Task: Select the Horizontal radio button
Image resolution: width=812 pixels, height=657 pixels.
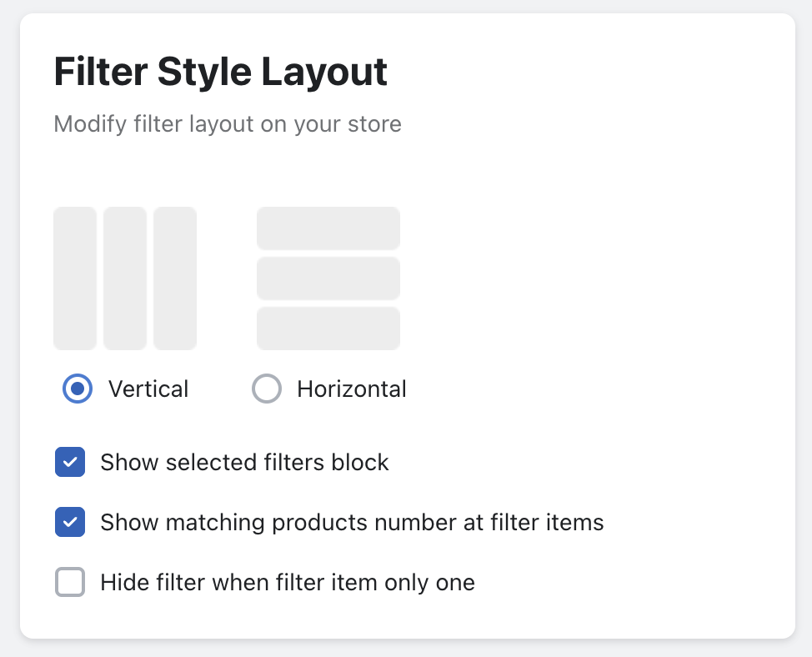Action: coord(267,389)
